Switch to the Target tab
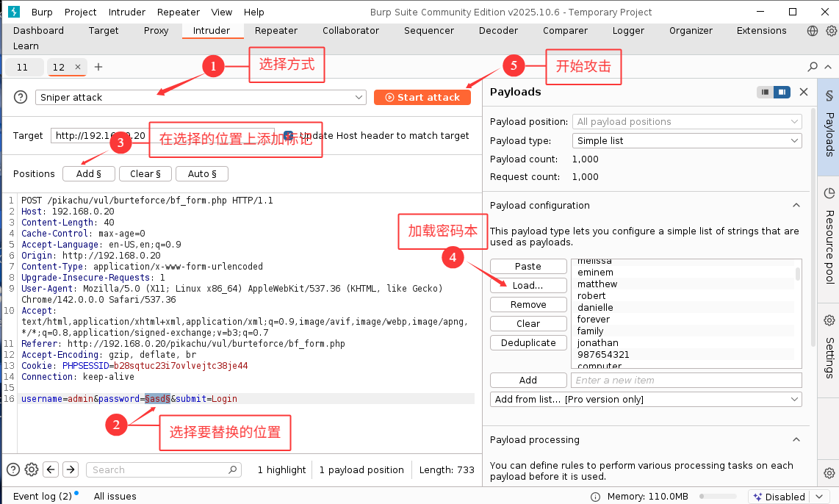 click(x=104, y=31)
